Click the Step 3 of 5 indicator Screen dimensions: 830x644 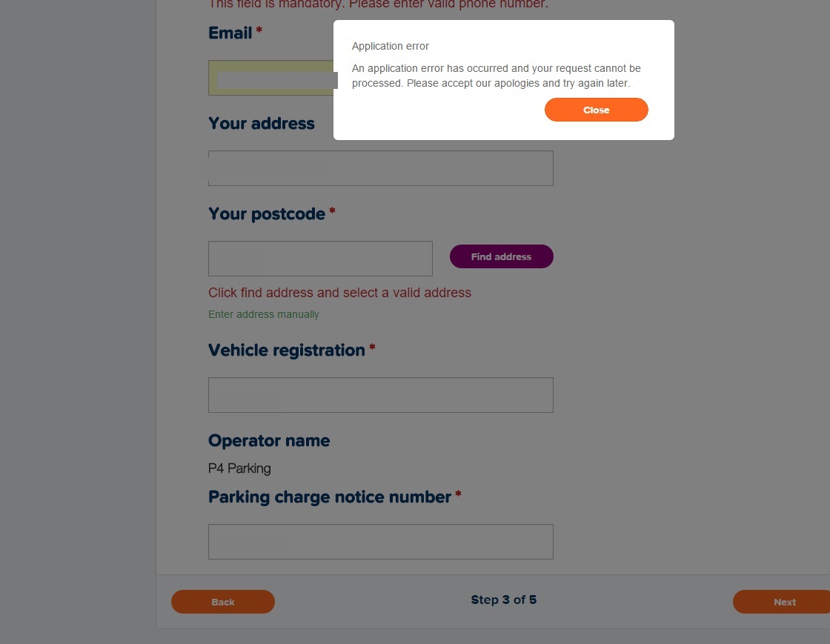pos(504,600)
